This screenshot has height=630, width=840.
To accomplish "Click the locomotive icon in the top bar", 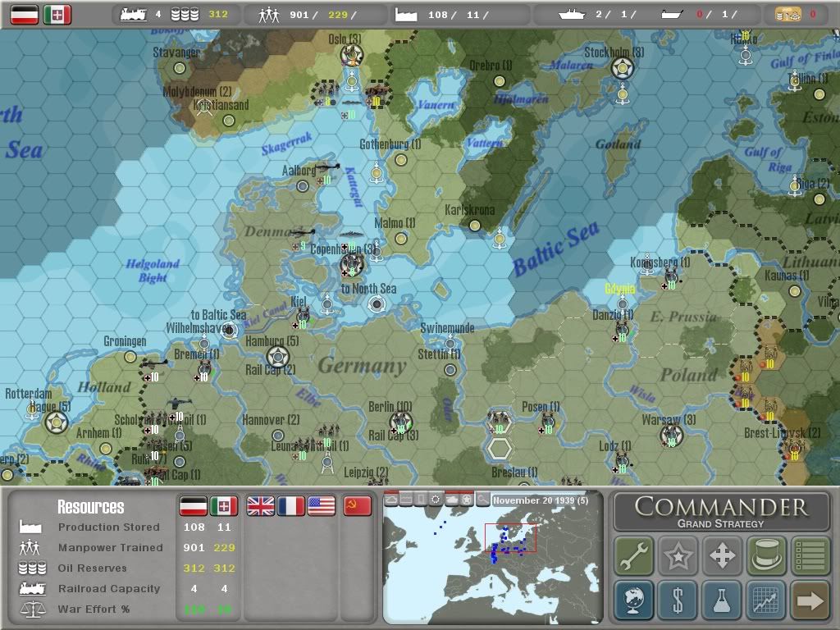I will (134, 15).
